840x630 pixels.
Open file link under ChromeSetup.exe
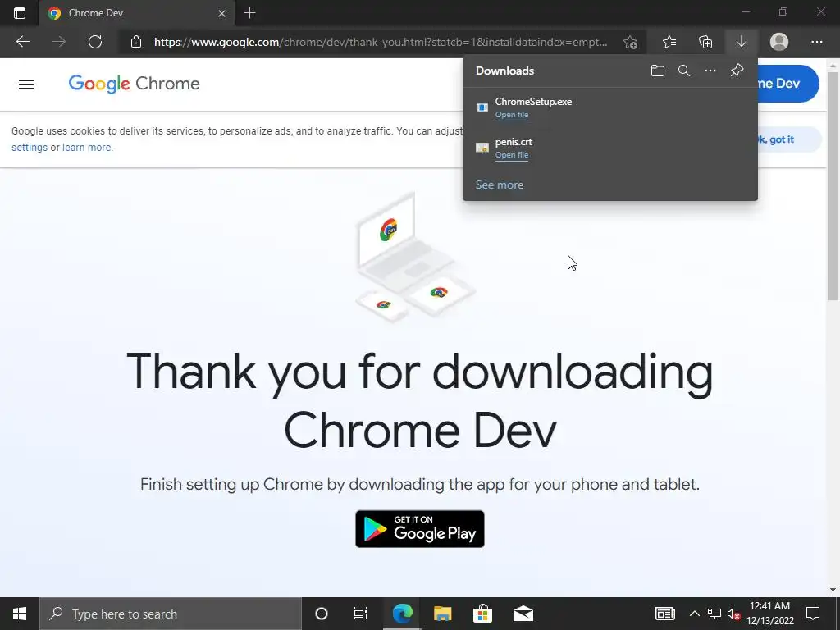[512, 115]
